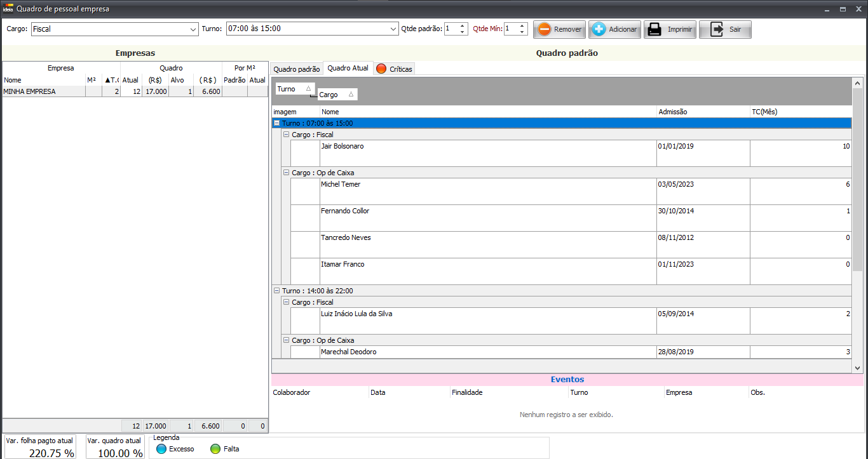Collapse the Turno 14:00 às 22:00 group
The image size is (868, 459).
point(276,291)
